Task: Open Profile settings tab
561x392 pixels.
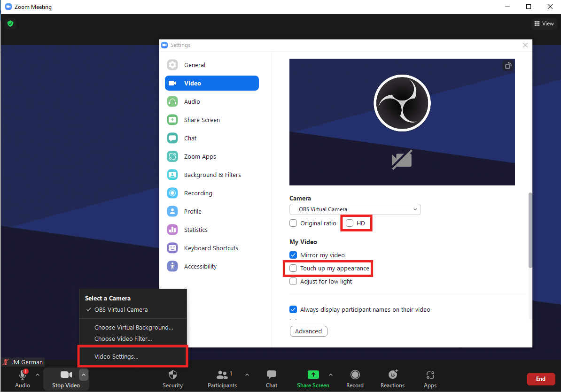Action: (x=212, y=212)
